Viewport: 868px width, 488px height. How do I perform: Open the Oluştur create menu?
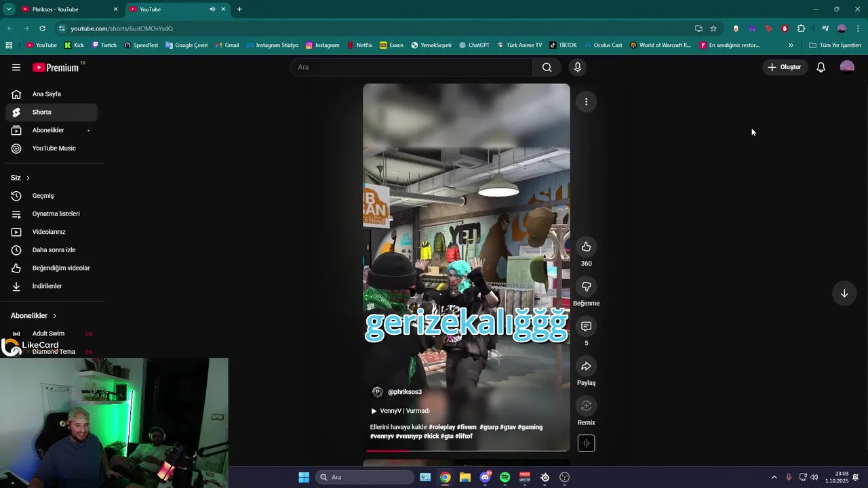pyautogui.click(x=785, y=67)
